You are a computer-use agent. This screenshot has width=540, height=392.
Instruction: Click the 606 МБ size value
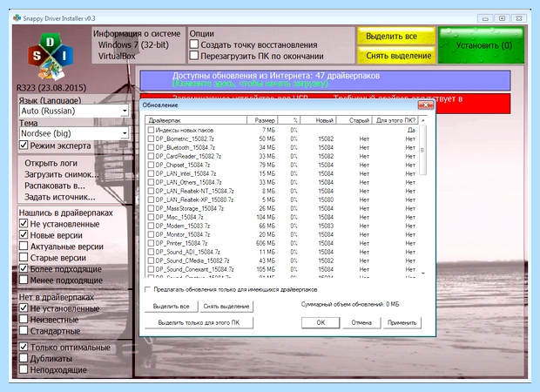[x=266, y=243]
